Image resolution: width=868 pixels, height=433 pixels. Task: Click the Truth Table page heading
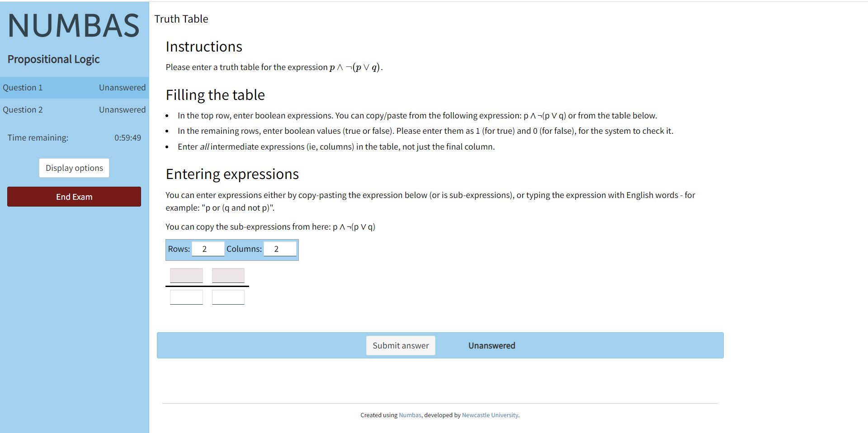pos(181,19)
